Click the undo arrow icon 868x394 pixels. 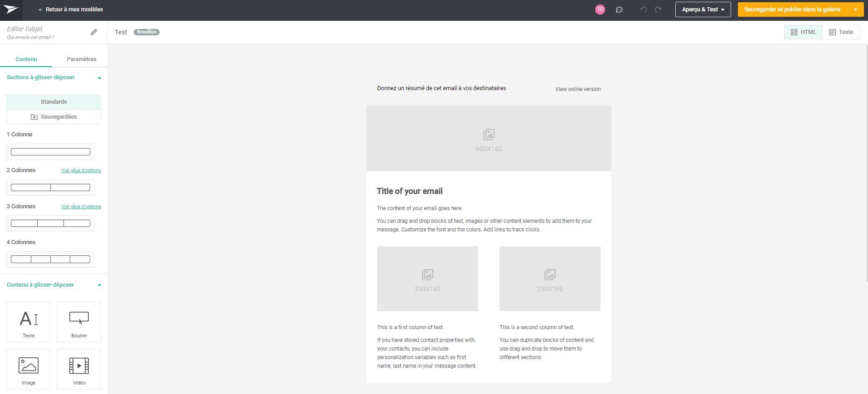pos(644,10)
